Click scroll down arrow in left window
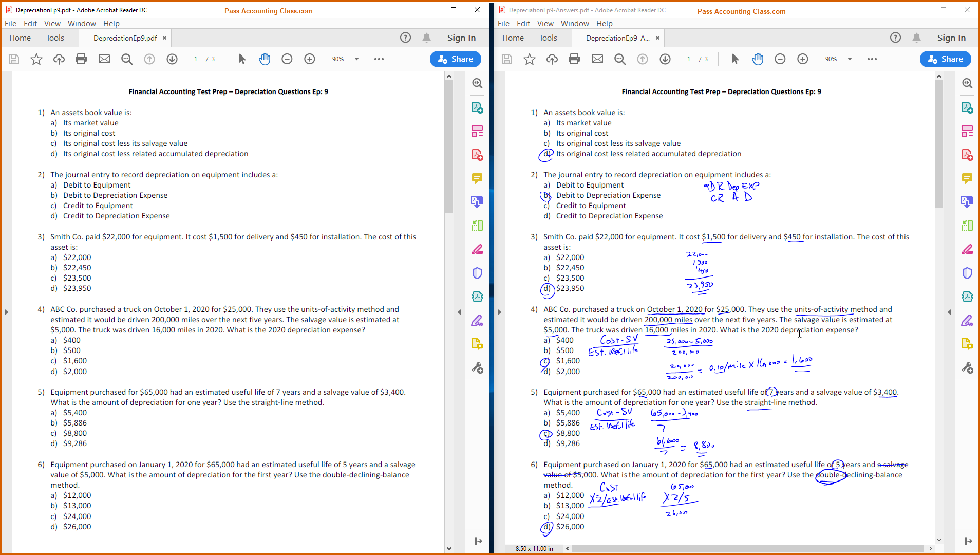The image size is (980, 555). tap(449, 548)
